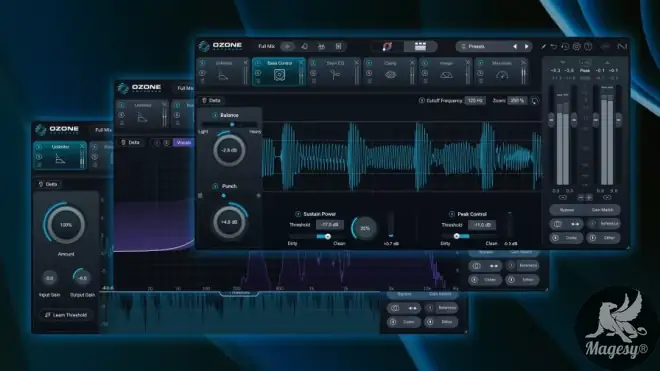
Task: Click the Vocals button in middle window
Action: (184, 143)
